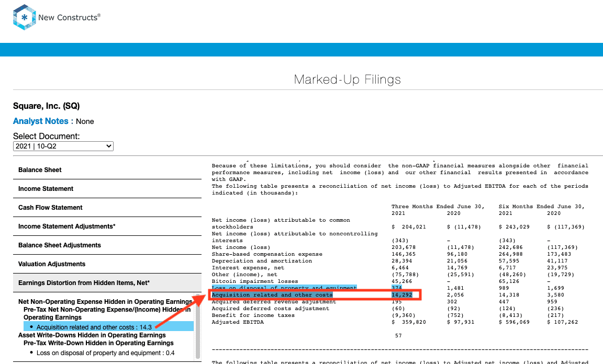The image size is (603, 364).
Task: Click the Square, Inc. (SQ) heading
Action: 47,106
